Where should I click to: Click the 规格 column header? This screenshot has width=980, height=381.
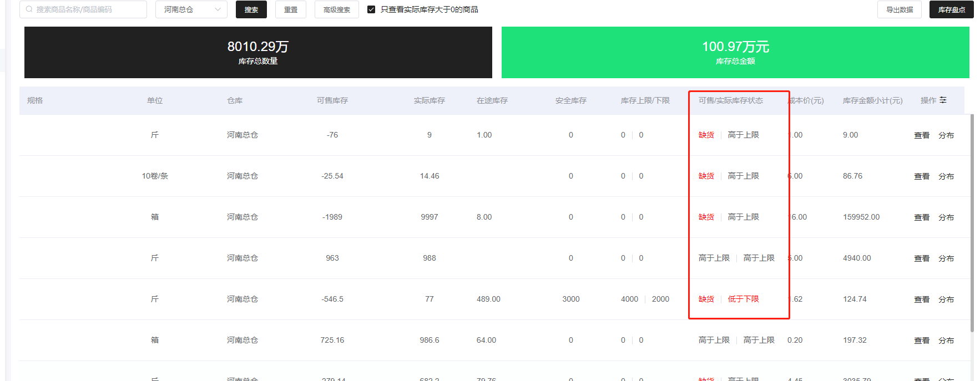tap(35, 100)
